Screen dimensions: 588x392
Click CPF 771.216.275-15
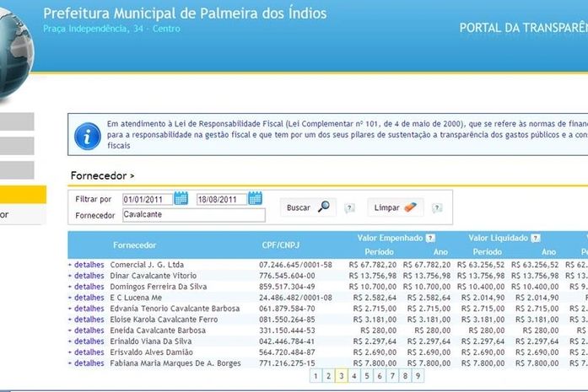pos(287,363)
